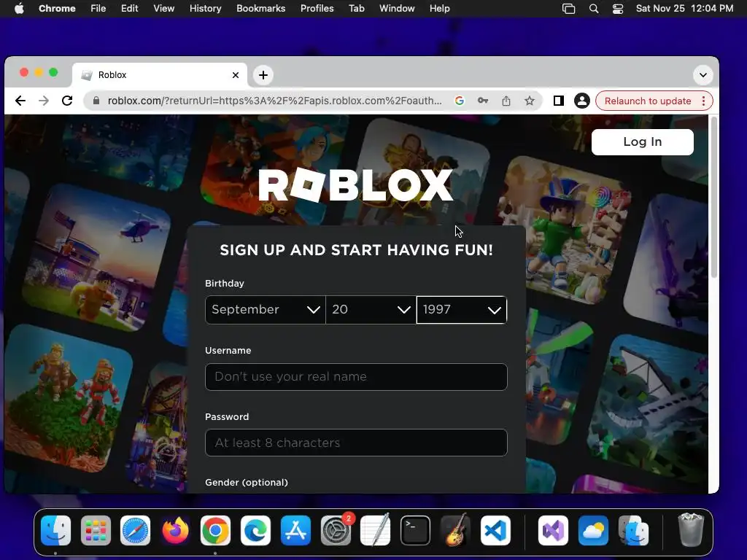Open Terminal from the dock
Image resolution: width=747 pixels, height=560 pixels.
[x=415, y=531]
